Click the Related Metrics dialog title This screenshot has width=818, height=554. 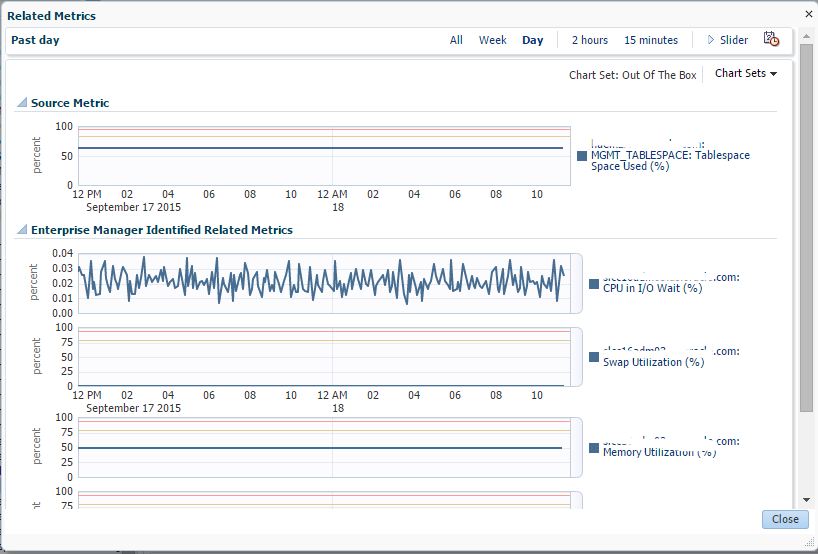[x=51, y=16]
